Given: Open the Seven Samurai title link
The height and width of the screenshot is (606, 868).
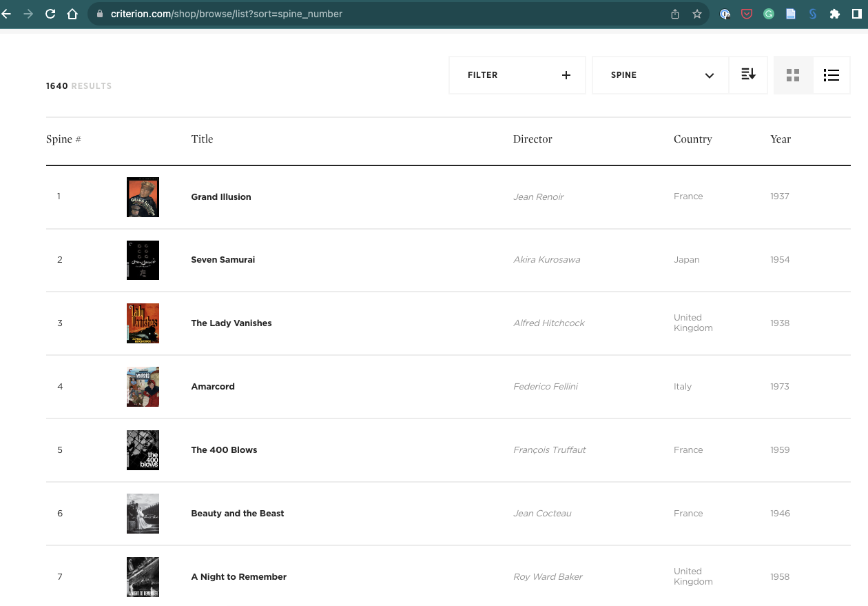Looking at the screenshot, I should pos(223,260).
